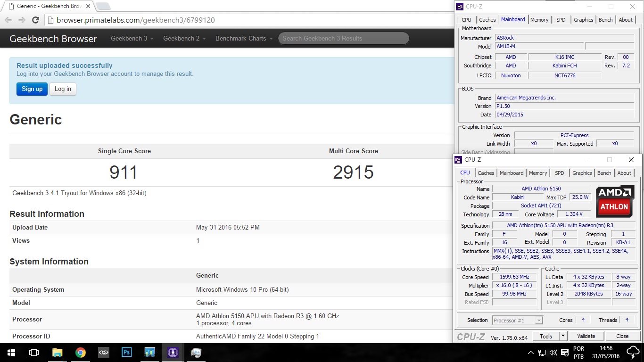
Task: Select the CPU-Z taskbar icon
Action: pos(173,352)
